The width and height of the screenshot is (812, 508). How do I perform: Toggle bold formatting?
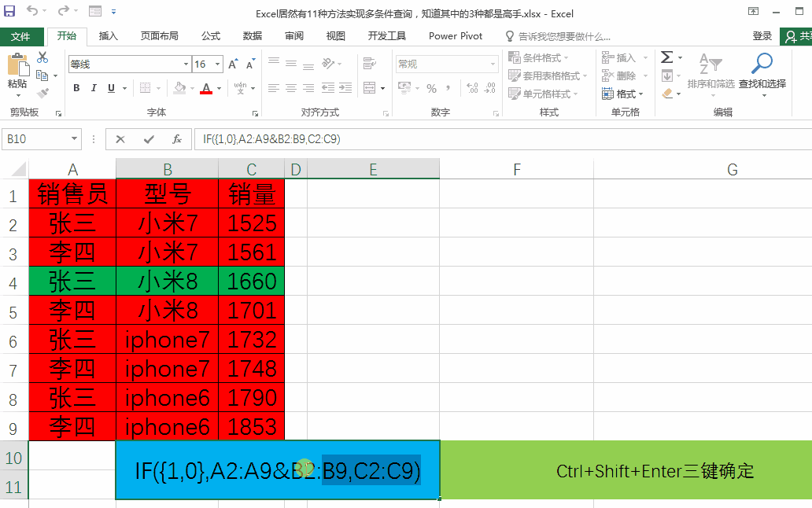click(x=76, y=88)
